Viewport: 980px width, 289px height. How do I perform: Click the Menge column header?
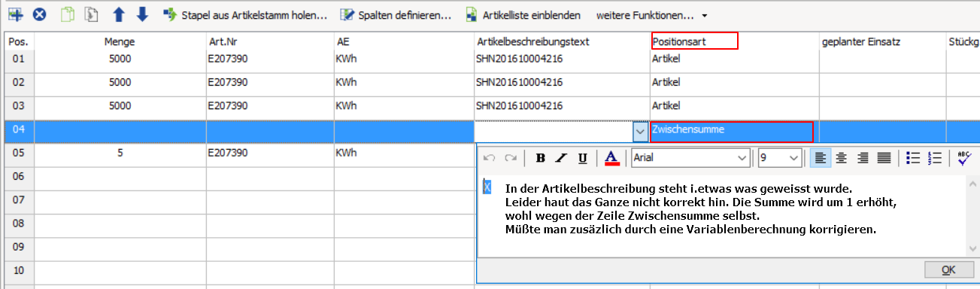pyautogui.click(x=120, y=42)
